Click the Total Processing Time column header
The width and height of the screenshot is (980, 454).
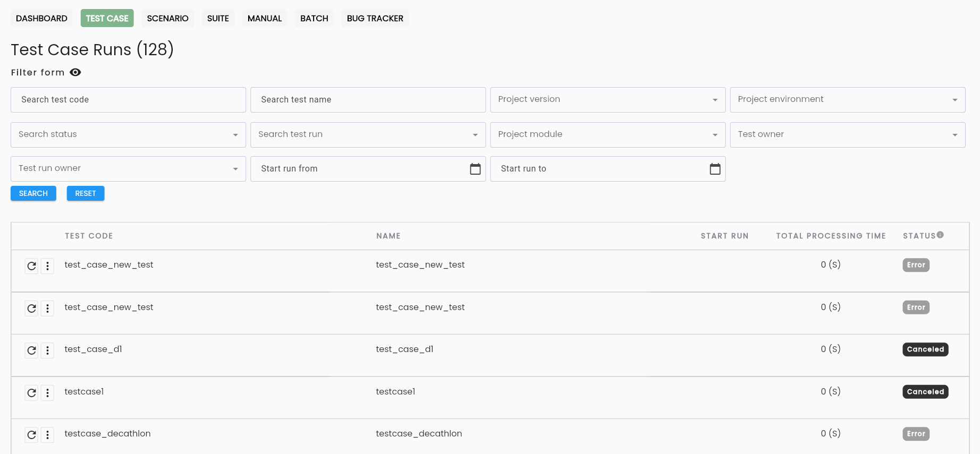point(831,236)
